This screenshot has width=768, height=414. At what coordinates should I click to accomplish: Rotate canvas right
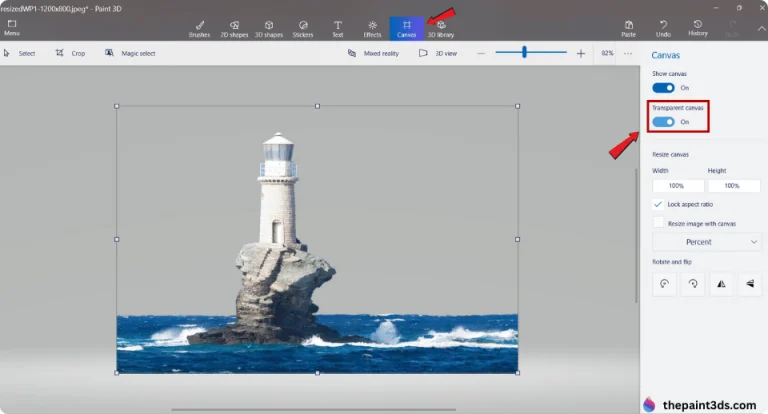point(693,284)
